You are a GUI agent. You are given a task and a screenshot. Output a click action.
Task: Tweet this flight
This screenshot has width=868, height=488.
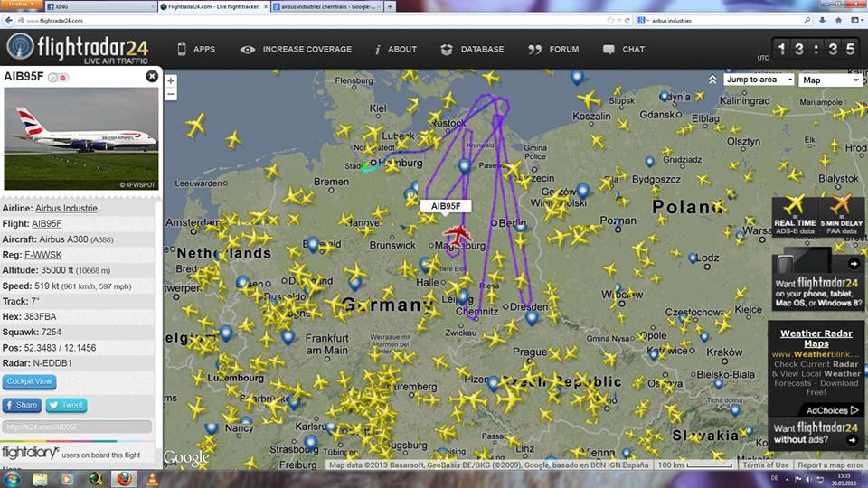pos(66,405)
